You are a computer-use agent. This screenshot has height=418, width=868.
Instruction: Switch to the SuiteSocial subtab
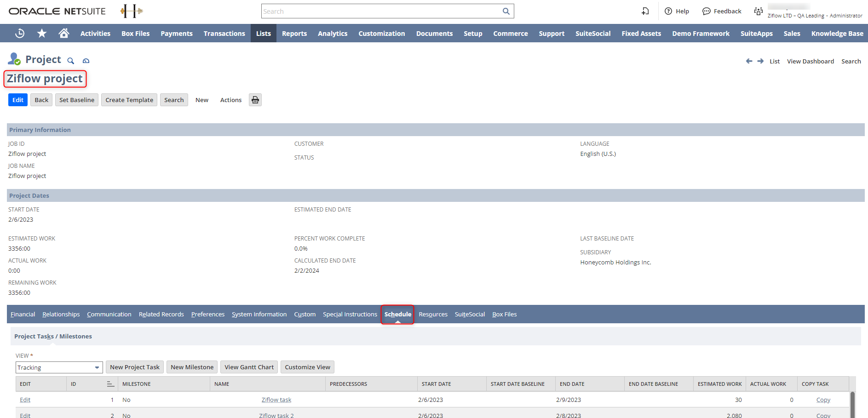pos(470,314)
